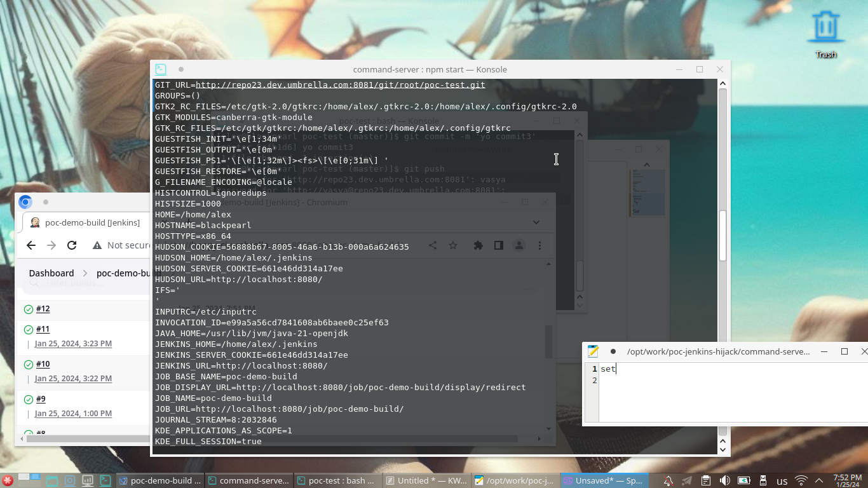Click the paper plane tray icon
868x488 pixels.
(687, 480)
